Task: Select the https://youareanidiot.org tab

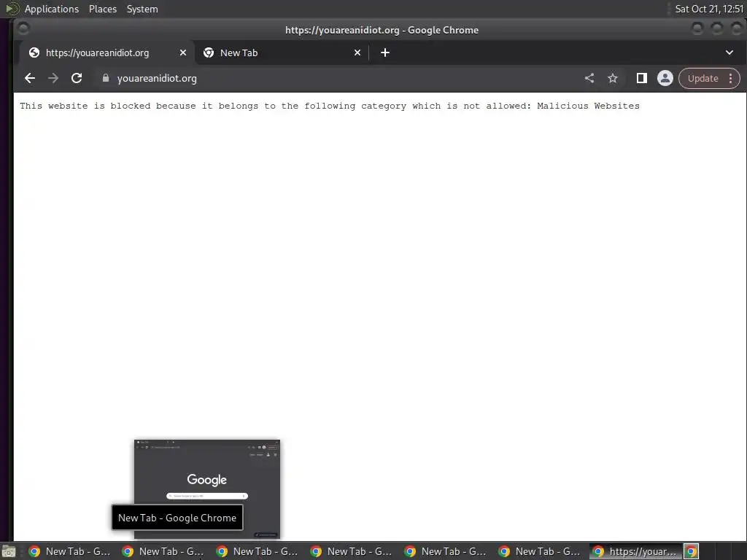Action: click(x=107, y=52)
